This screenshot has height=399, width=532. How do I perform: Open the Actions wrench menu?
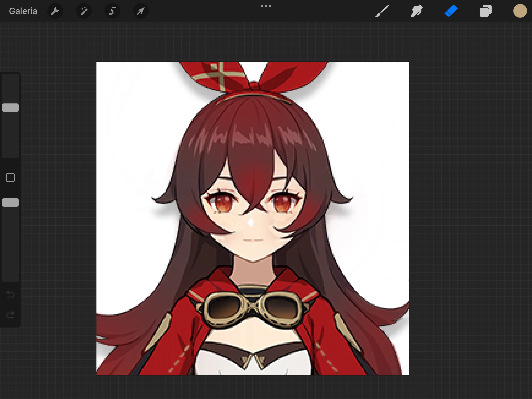pos(55,11)
